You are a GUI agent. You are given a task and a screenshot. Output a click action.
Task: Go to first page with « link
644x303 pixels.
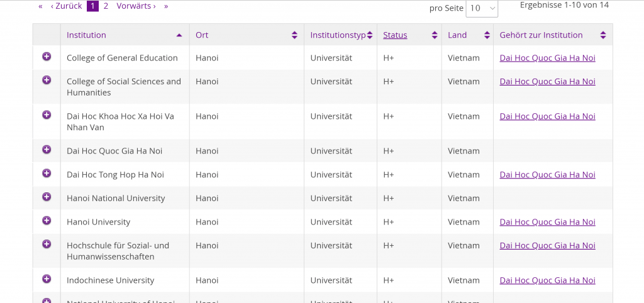click(x=40, y=6)
